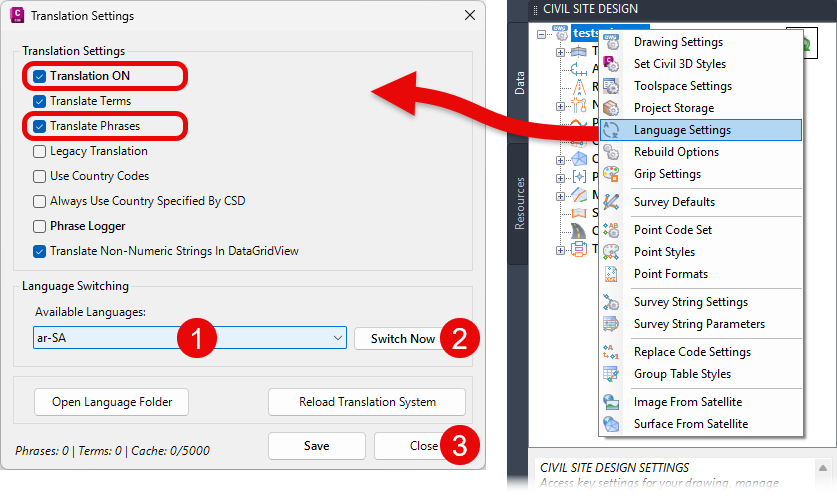Screen dimensions: 837x500
Task: Click the Point Styles icon
Action: pos(612,252)
